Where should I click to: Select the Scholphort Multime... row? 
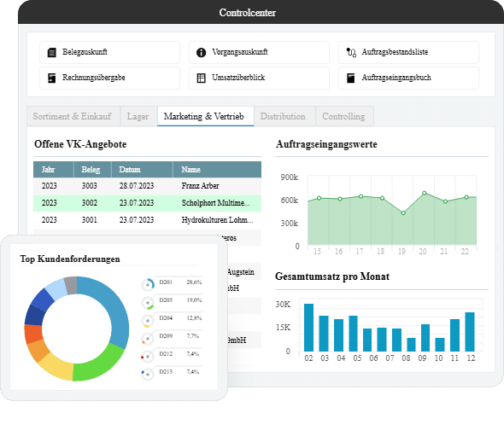147,203
